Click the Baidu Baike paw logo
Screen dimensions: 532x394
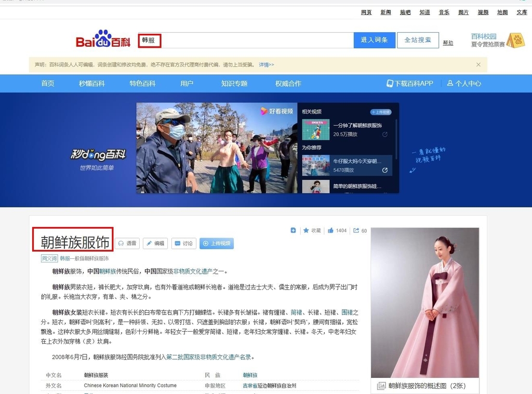tap(103, 38)
